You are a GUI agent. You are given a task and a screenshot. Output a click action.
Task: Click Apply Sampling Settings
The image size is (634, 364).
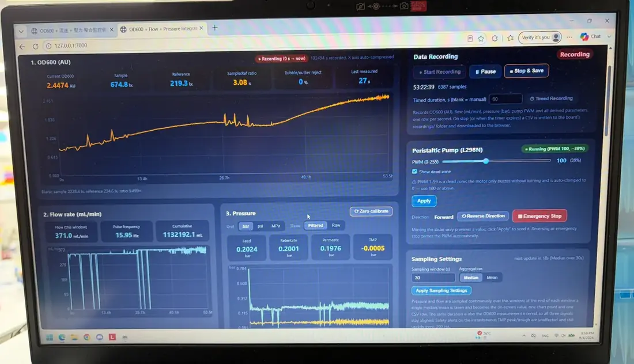[441, 290]
